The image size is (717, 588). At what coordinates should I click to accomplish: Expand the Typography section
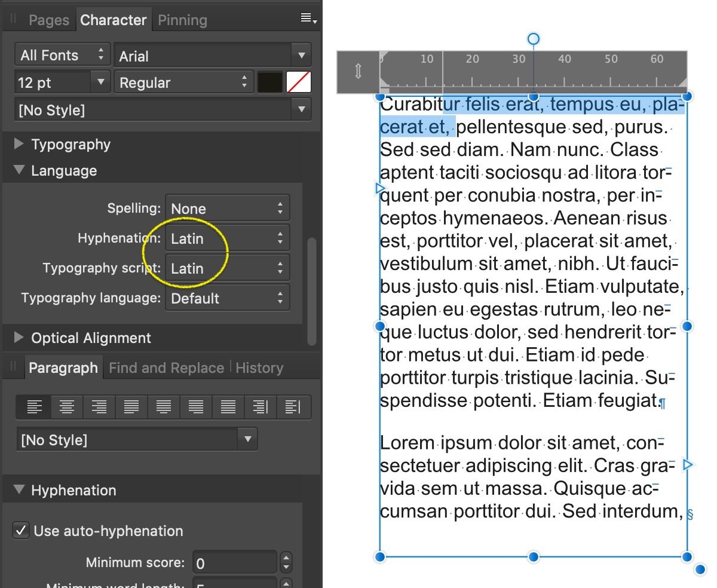point(19,145)
